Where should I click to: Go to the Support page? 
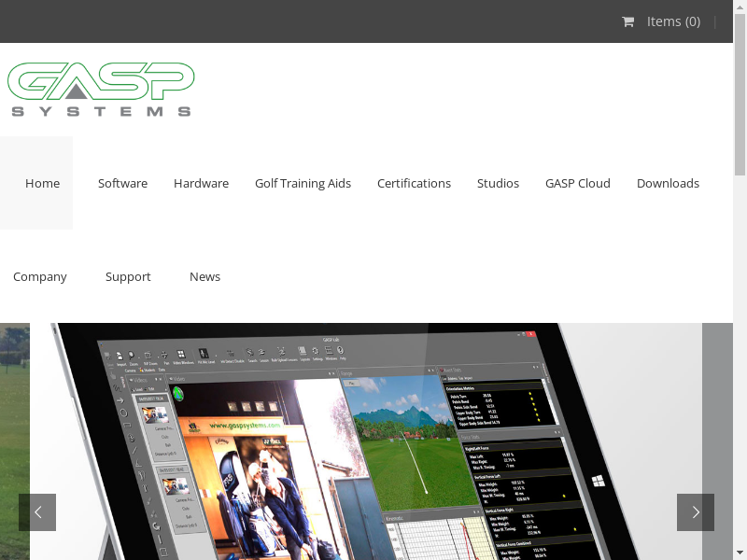click(x=128, y=276)
